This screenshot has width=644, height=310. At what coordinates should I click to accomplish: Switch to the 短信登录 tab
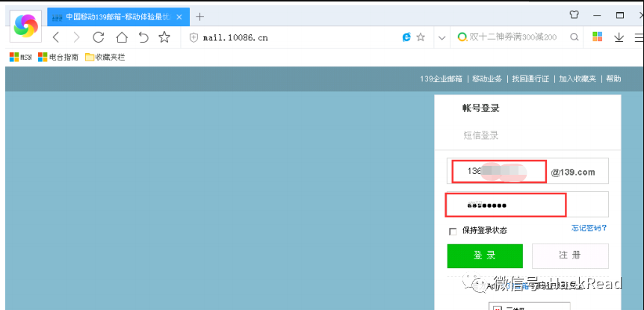pyautogui.click(x=481, y=135)
